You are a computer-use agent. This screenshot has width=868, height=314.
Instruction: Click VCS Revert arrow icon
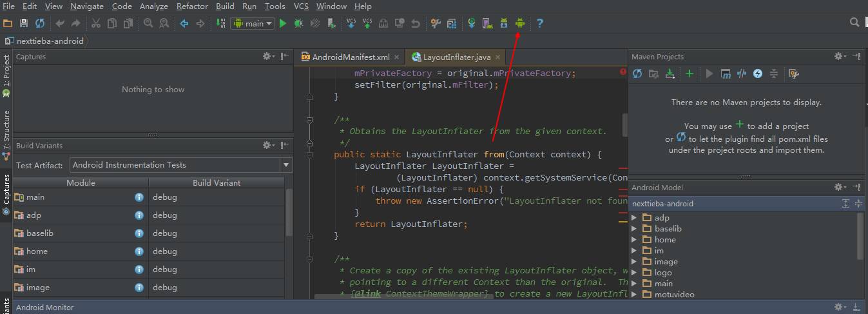(x=416, y=23)
